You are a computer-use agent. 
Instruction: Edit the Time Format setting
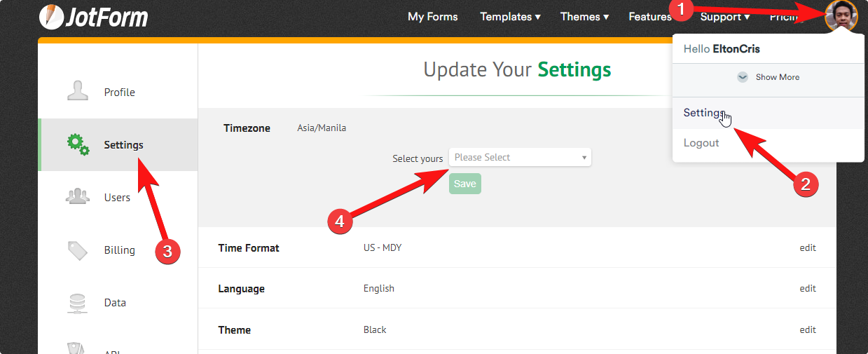point(808,247)
